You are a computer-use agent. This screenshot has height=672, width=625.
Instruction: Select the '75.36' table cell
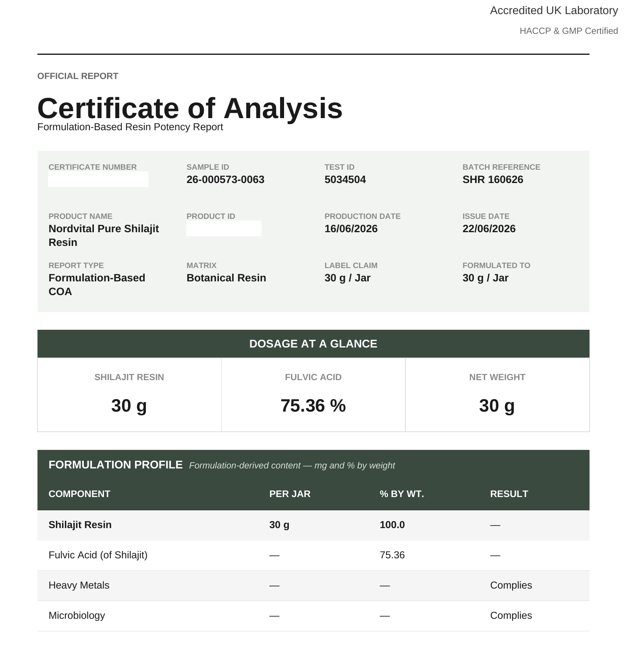[x=392, y=555]
